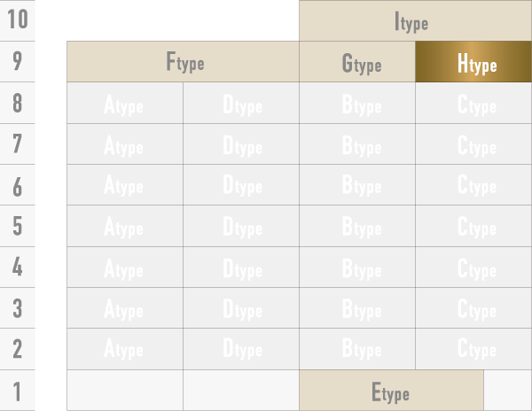Choose the floor 5 row label
The width and height of the screenshot is (532, 411).
(x=17, y=226)
